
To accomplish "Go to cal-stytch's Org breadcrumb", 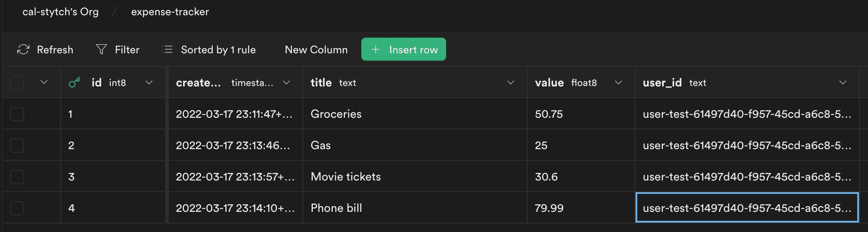I will pos(61,12).
